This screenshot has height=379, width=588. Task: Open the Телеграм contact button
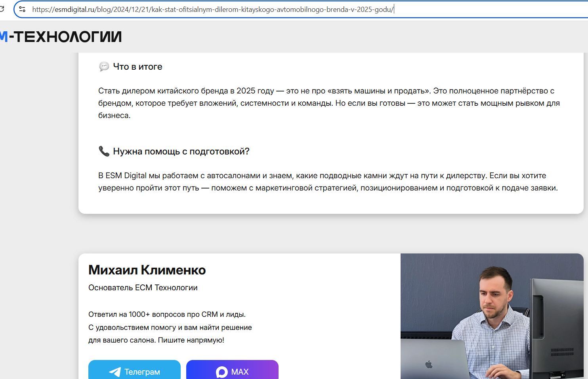click(x=134, y=371)
